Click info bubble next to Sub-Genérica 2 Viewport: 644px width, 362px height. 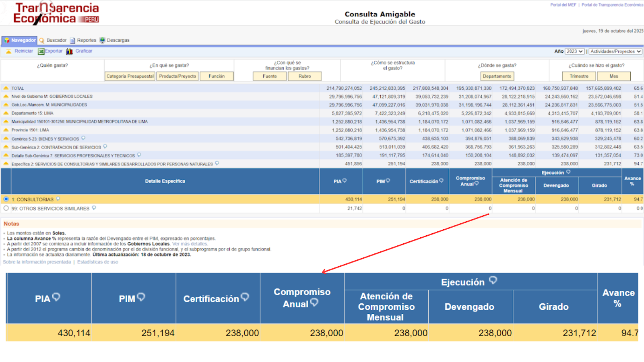pyautogui.click(x=105, y=146)
